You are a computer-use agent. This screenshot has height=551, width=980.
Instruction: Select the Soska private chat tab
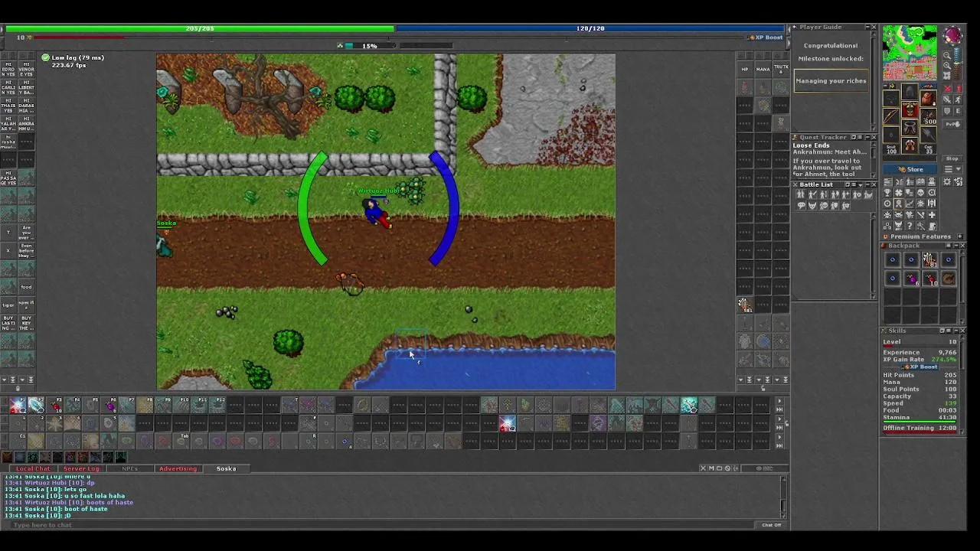[x=226, y=468]
